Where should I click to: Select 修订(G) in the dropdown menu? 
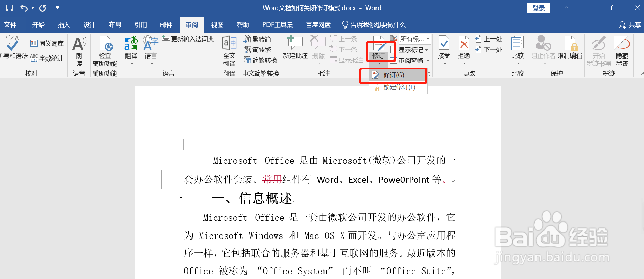click(398, 75)
